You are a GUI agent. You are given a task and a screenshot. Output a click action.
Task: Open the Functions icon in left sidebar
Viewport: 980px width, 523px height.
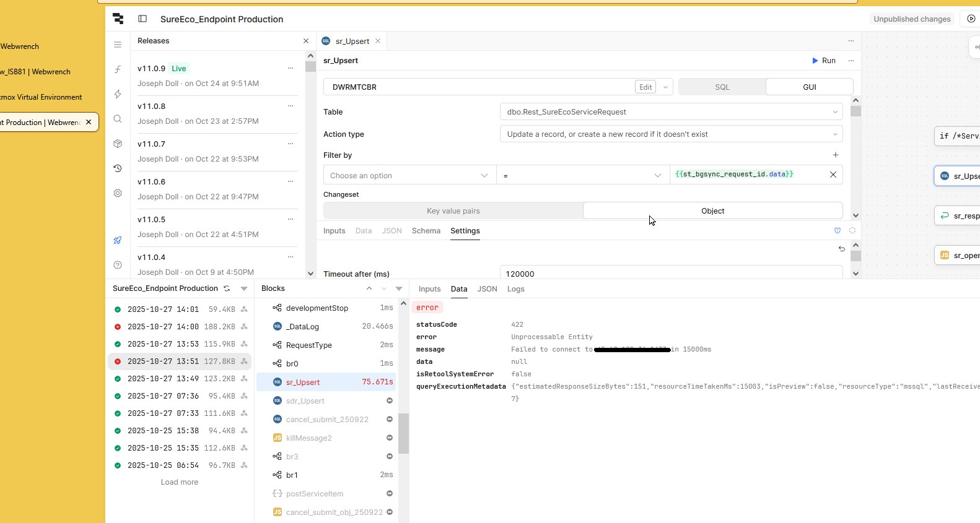[x=118, y=69]
